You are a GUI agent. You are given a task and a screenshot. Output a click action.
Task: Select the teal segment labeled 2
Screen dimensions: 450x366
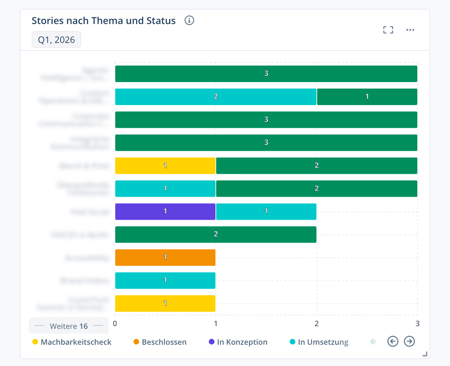pos(216,97)
